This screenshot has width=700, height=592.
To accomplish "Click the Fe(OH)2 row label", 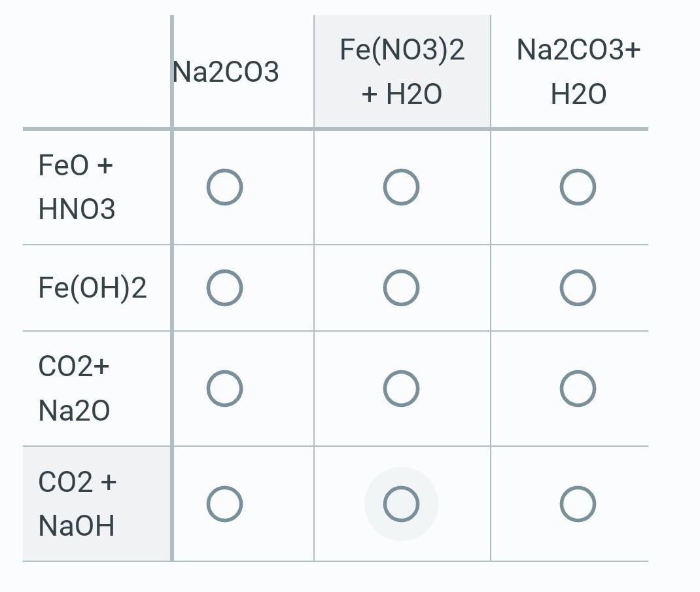I will (x=92, y=288).
